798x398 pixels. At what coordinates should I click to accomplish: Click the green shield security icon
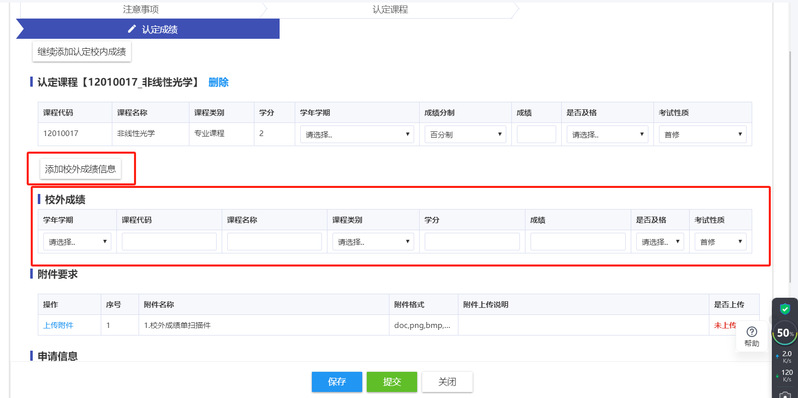pos(785,309)
